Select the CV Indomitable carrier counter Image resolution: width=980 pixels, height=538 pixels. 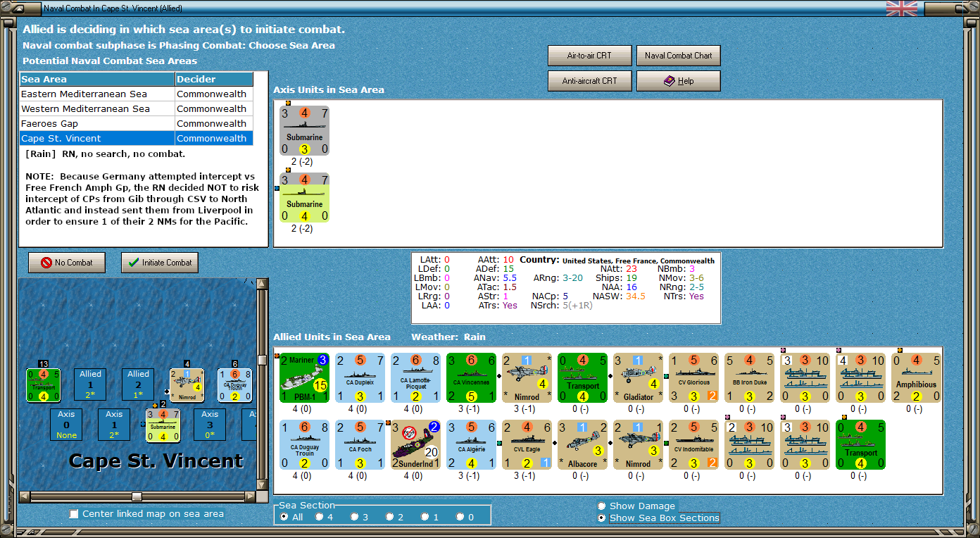694,444
